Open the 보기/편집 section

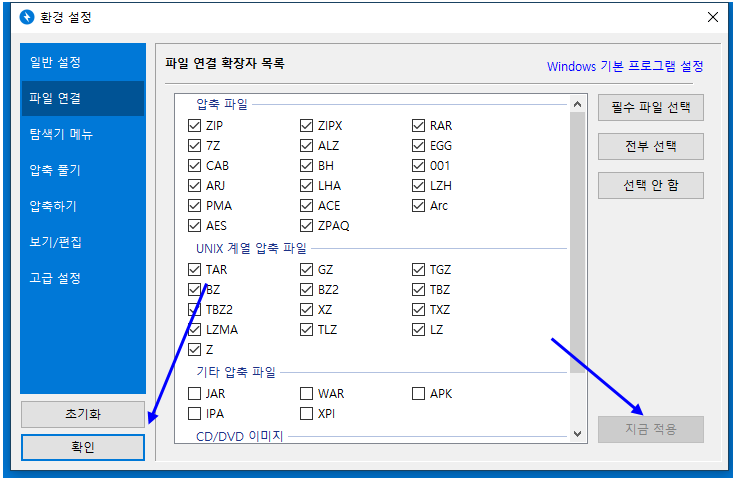[83, 242]
